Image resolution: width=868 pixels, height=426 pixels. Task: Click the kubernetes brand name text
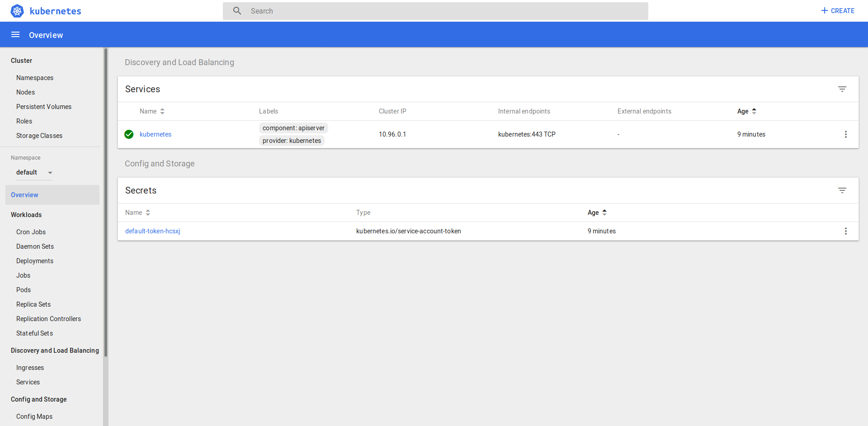tap(55, 11)
